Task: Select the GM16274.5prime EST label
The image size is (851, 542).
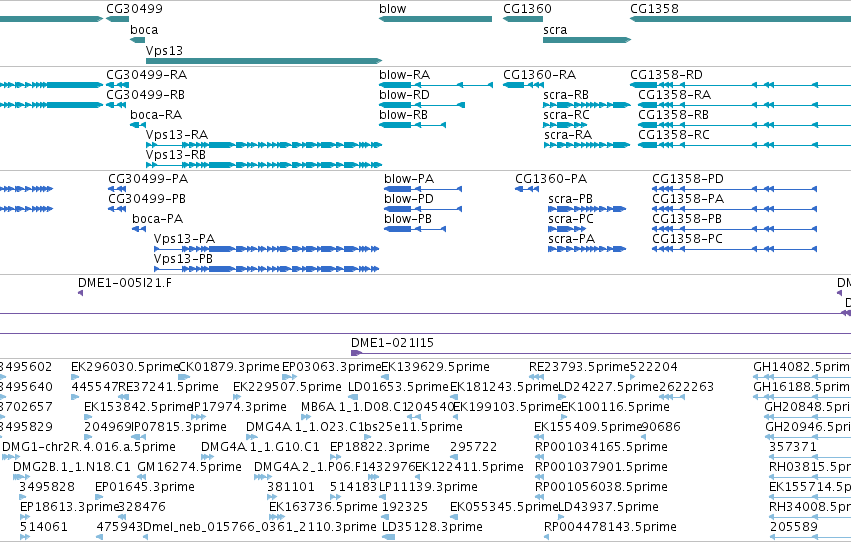Action: (189, 468)
